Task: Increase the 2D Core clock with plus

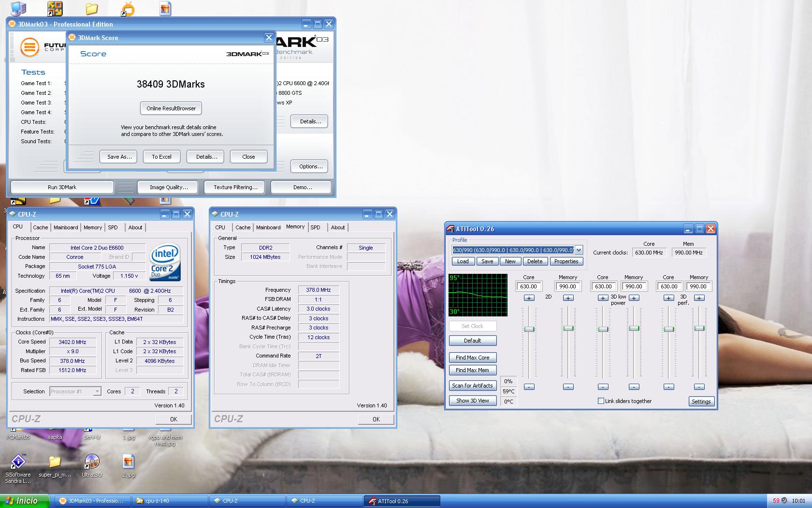Action: coord(529,298)
